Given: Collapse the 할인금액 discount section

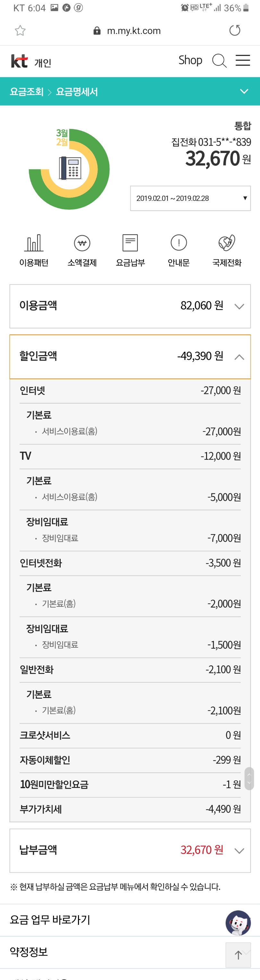Looking at the screenshot, I should [239, 357].
